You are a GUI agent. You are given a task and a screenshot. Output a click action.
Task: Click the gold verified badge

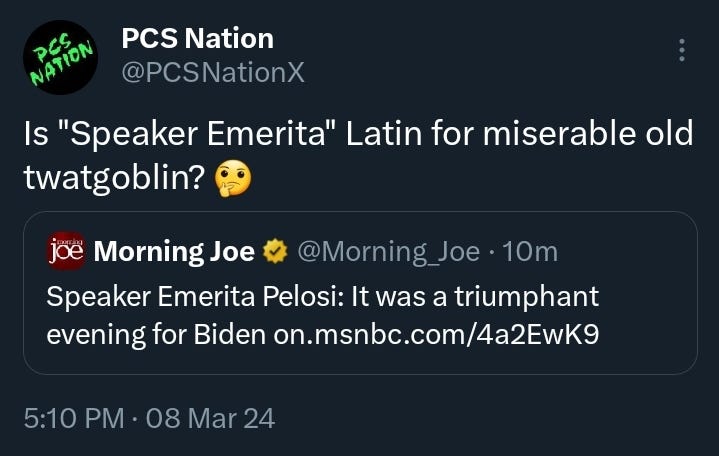click(275, 251)
